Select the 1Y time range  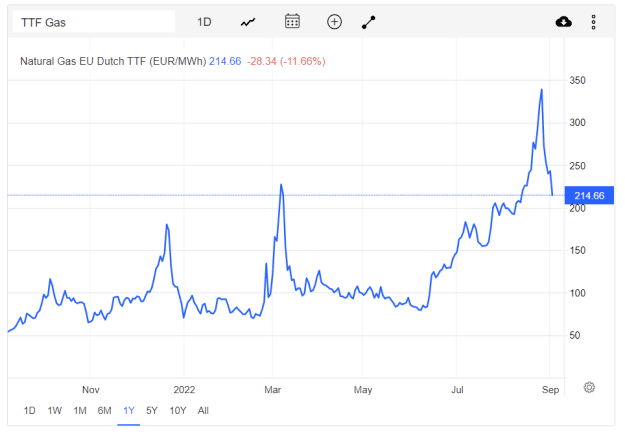click(x=129, y=410)
